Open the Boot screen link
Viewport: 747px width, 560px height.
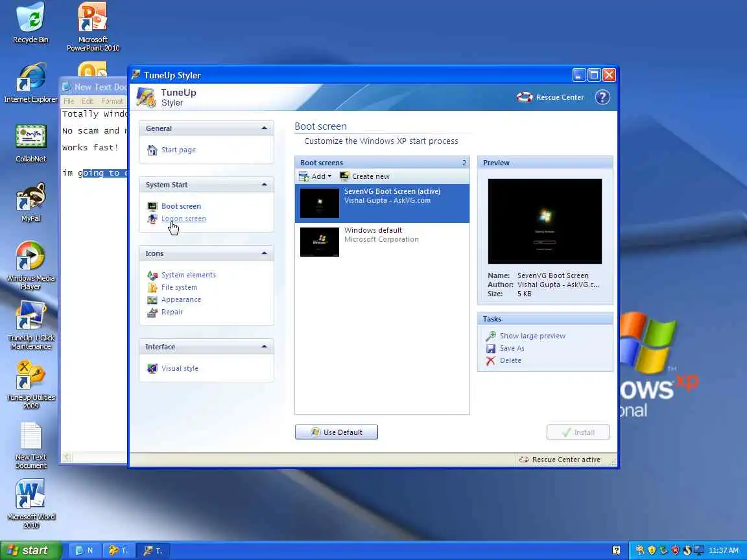click(181, 206)
